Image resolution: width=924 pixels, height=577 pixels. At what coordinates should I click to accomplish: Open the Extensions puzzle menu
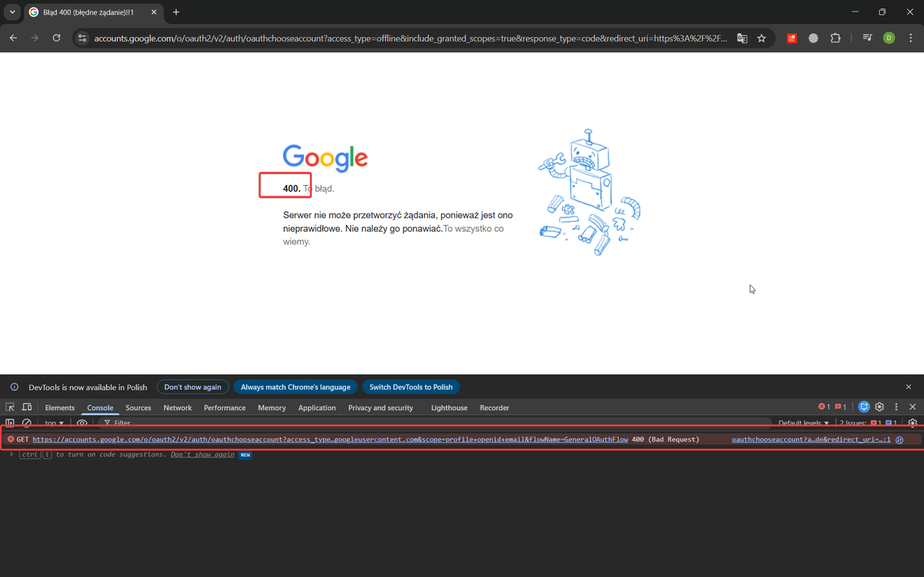click(x=835, y=38)
